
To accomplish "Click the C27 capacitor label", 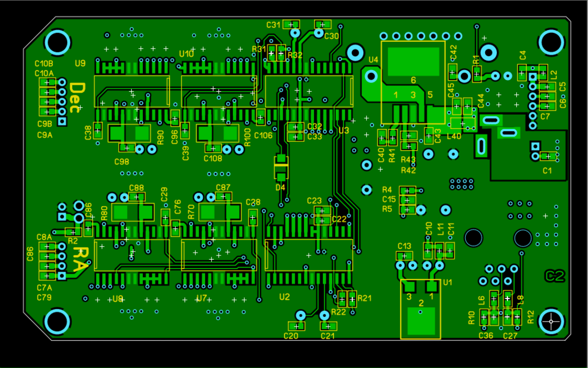I will click(510, 336).
